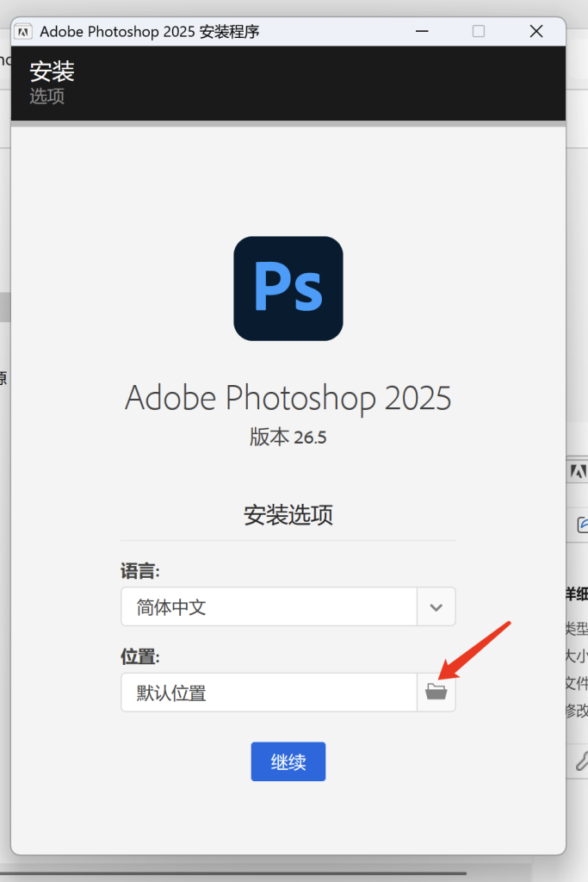Click the blue 继续 button
588x882 pixels.
[x=288, y=761]
